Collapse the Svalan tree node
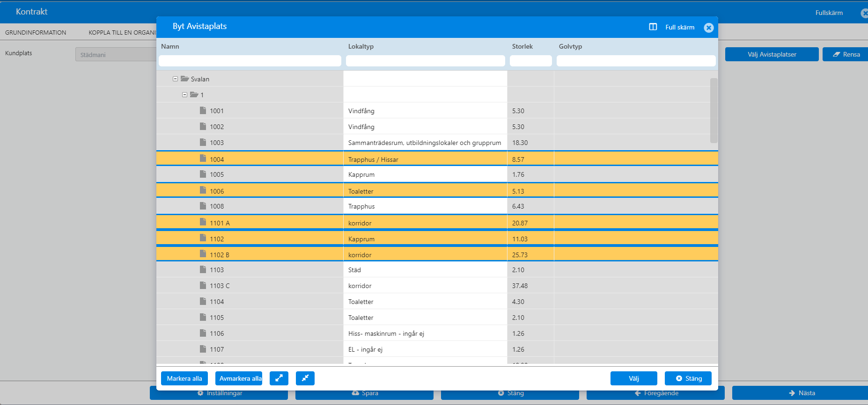 (175, 79)
